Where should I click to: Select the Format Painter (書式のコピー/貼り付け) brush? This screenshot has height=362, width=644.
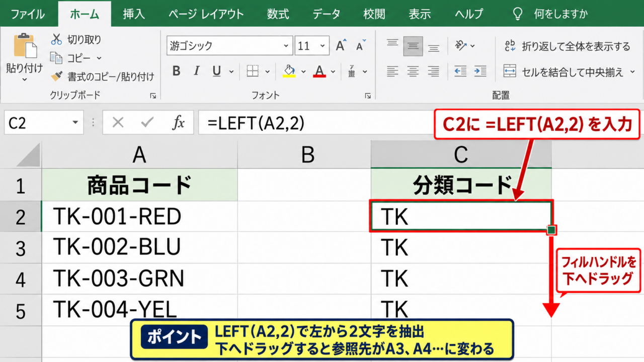coord(57,76)
